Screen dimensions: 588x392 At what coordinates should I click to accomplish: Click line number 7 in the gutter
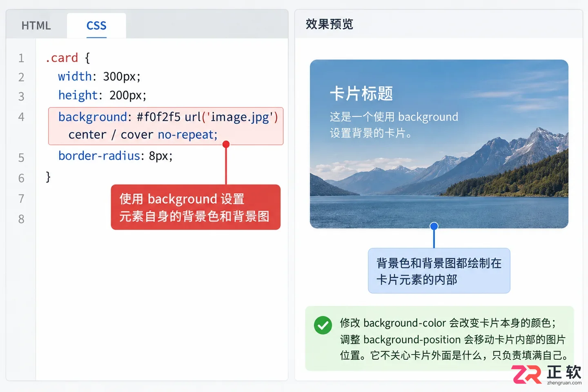coord(21,198)
